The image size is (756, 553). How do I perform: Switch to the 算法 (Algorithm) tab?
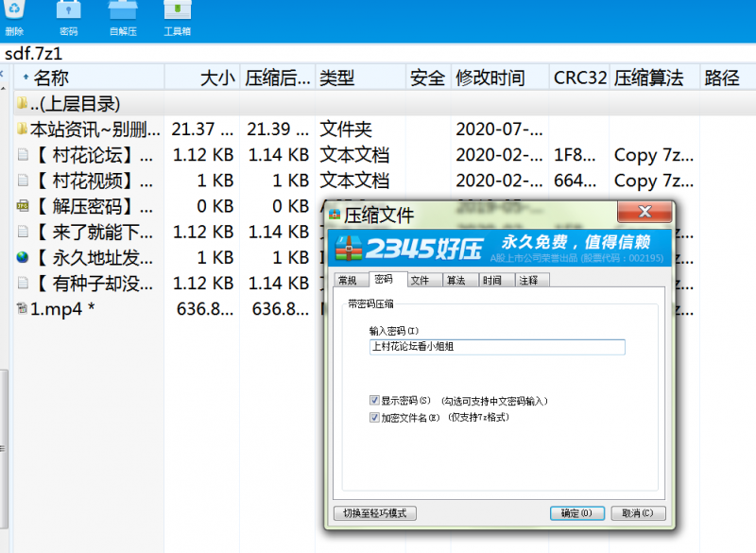pos(456,280)
